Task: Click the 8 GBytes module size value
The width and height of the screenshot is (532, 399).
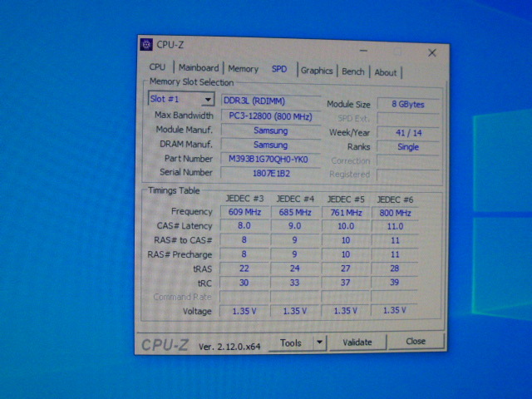Action: pyautogui.click(x=408, y=104)
